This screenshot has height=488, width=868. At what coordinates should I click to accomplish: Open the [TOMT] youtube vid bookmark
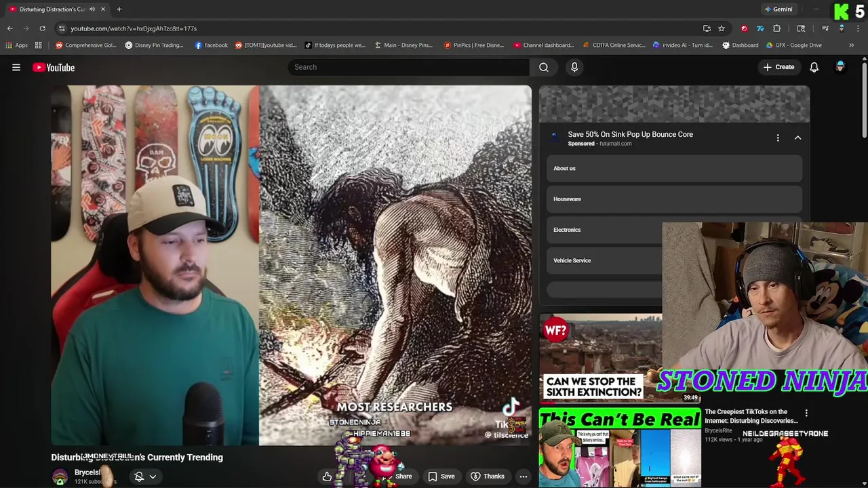pyautogui.click(x=266, y=45)
